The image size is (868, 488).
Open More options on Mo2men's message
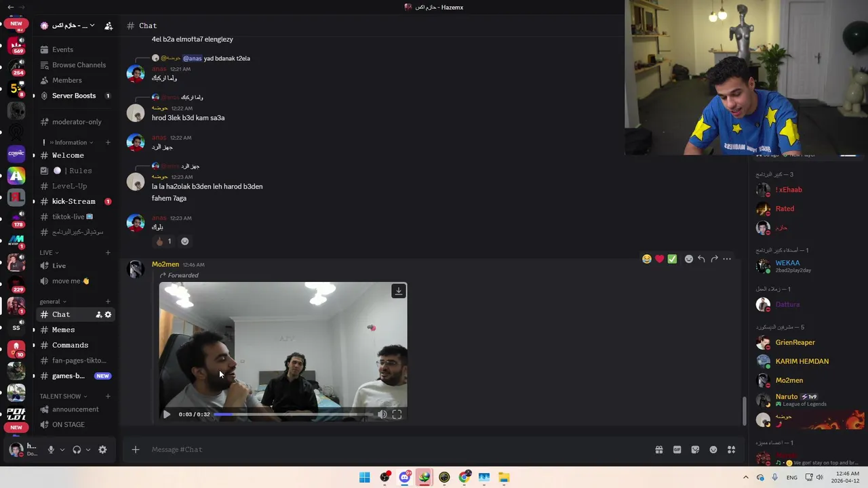click(x=727, y=259)
